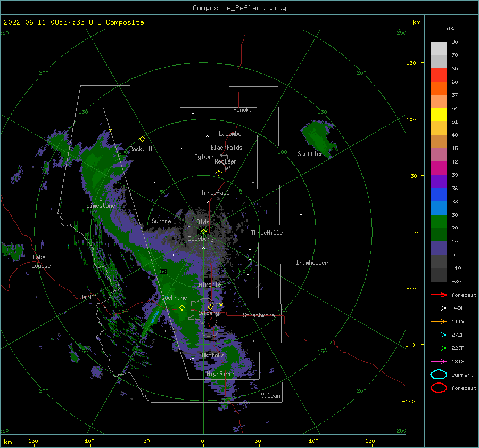Click the Didsbury town label
This screenshot has width=479, height=448.
tap(201, 239)
